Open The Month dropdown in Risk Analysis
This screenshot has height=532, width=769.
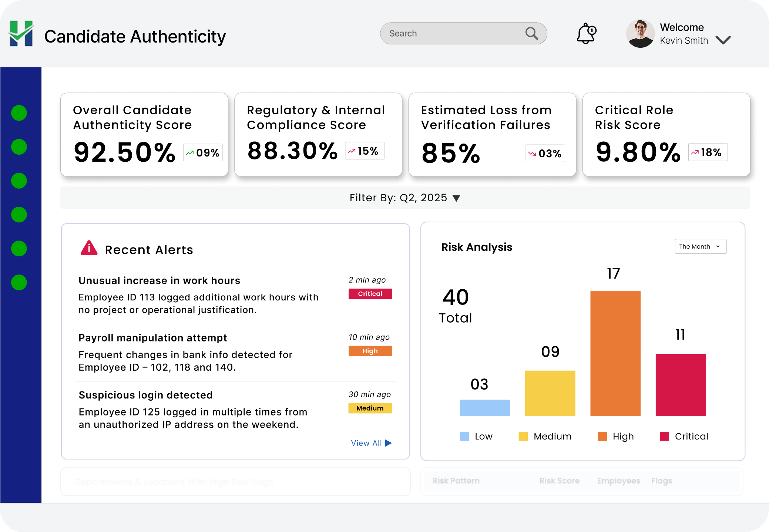pyautogui.click(x=700, y=246)
